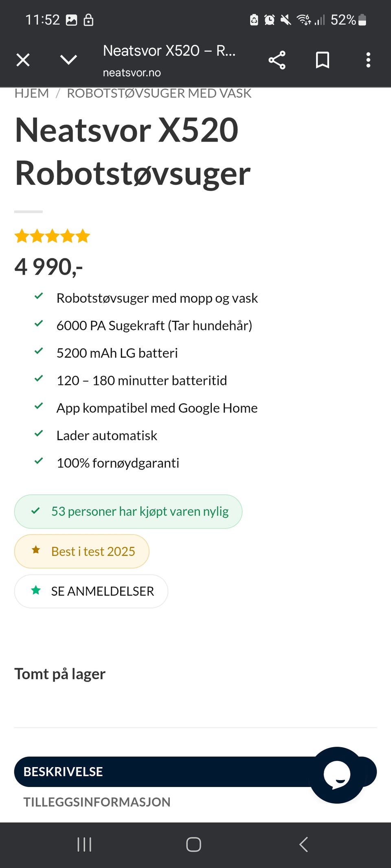The height and width of the screenshot is (868, 391).
Task: Tap the share icon
Action: pyautogui.click(x=277, y=60)
